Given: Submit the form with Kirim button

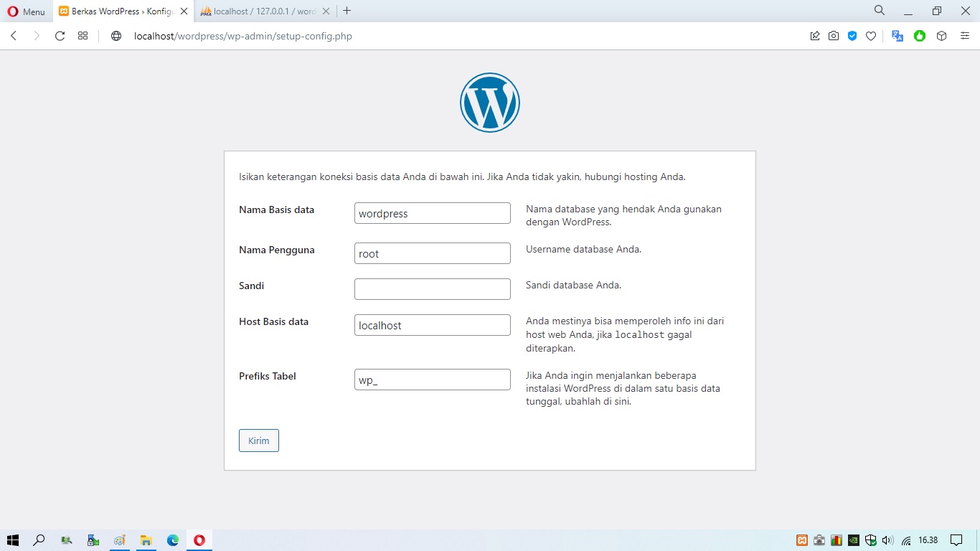Looking at the screenshot, I should coord(259,441).
